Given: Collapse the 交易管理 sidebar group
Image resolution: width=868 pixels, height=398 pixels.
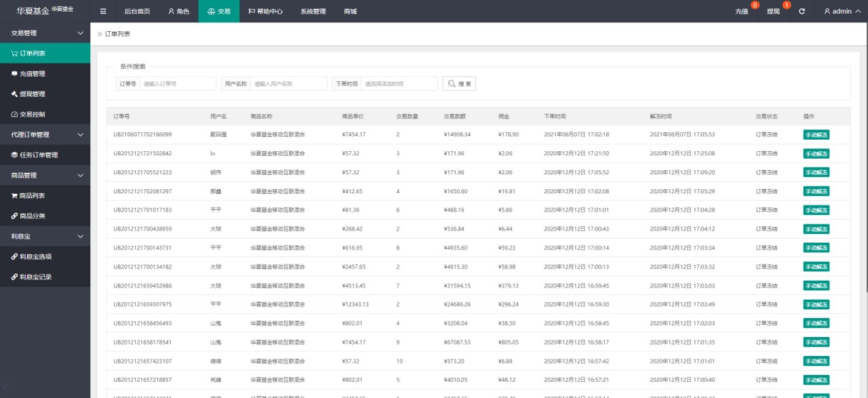Looking at the screenshot, I should [x=45, y=33].
